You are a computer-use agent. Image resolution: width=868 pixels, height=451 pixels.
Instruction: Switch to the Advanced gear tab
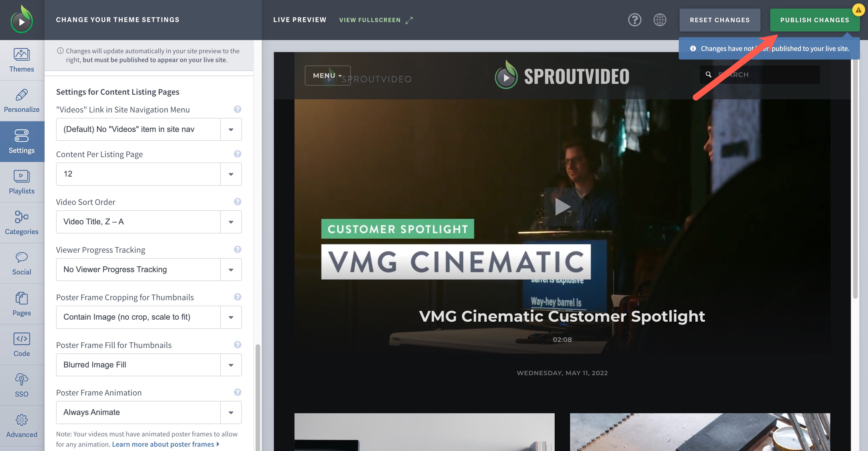pos(21,426)
